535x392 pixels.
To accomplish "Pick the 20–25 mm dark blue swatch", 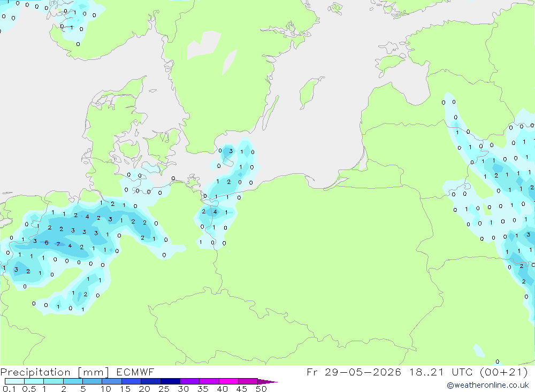I will 151,381.
